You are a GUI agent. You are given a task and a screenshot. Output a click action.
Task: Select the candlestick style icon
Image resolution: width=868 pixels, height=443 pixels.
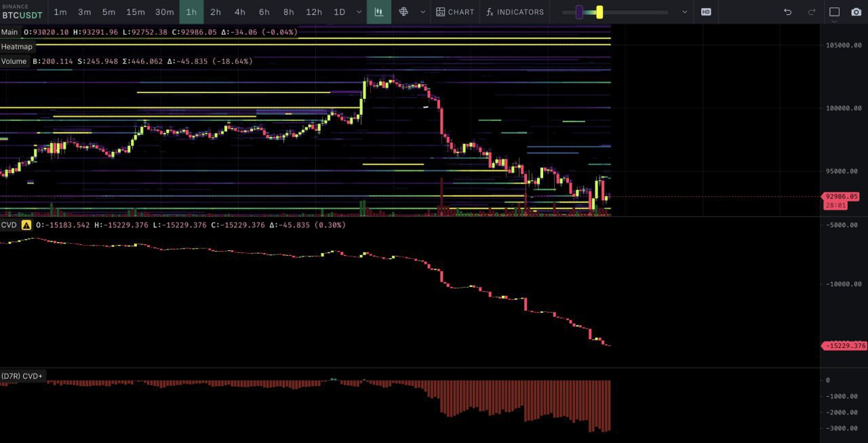point(378,12)
